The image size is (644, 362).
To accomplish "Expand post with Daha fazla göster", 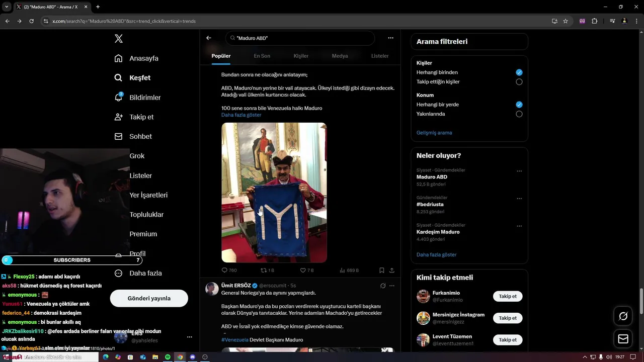I will (241, 115).
